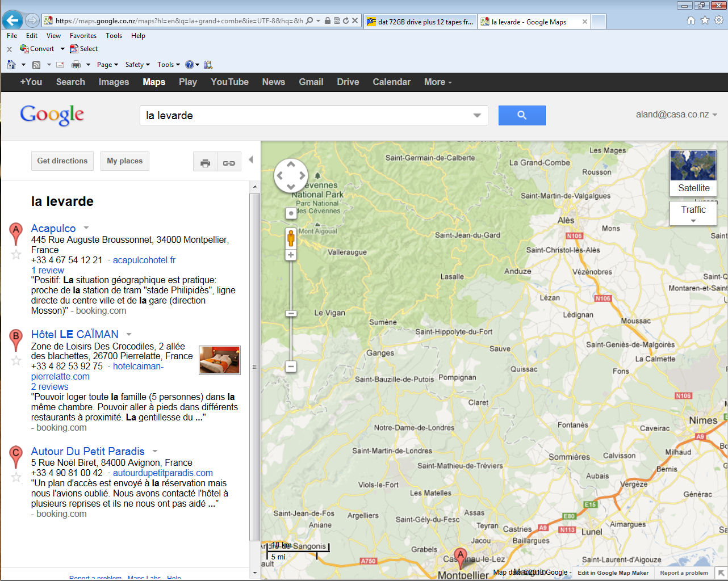Screen dimensions: 728x581
Task: Click the Convert PDF toolbar button
Action: [37, 49]
